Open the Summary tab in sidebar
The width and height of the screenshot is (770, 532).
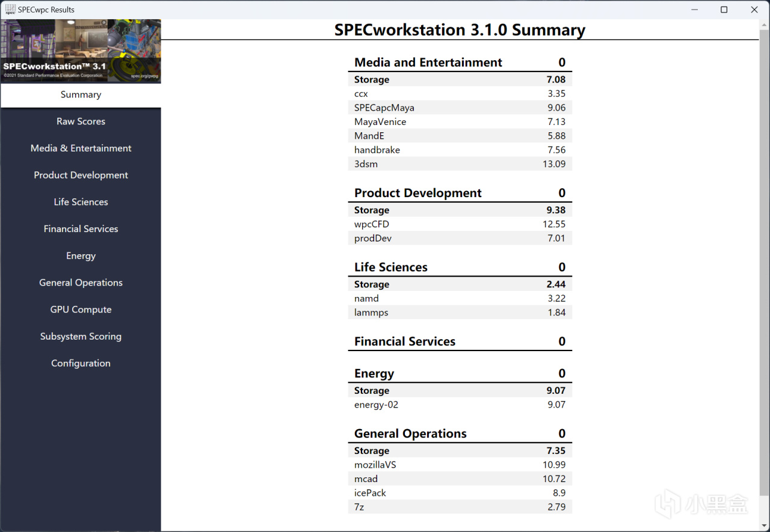click(81, 95)
